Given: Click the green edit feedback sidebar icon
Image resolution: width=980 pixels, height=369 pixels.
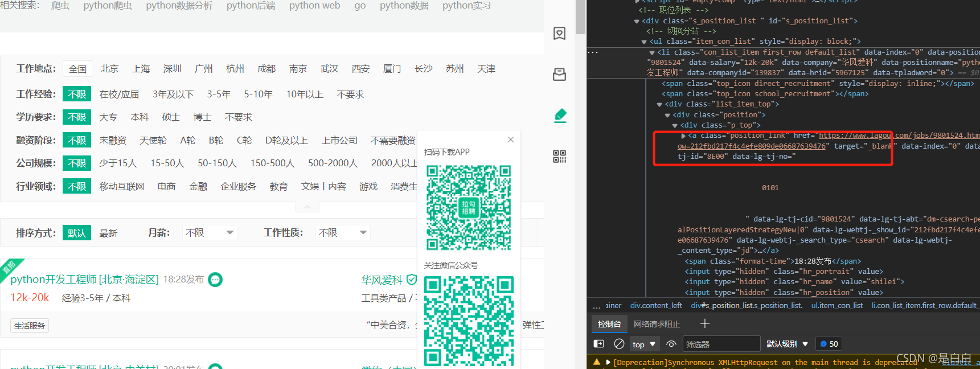Looking at the screenshot, I should (x=560, y=116).
